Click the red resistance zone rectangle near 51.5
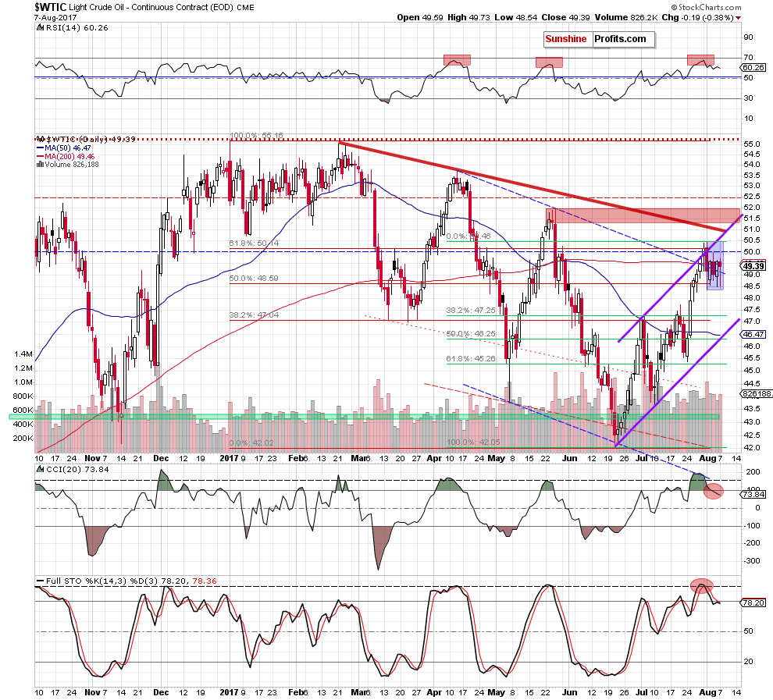The width and height of the screenshot is (773, 700). pyautogui.click(x=643, y=215)
